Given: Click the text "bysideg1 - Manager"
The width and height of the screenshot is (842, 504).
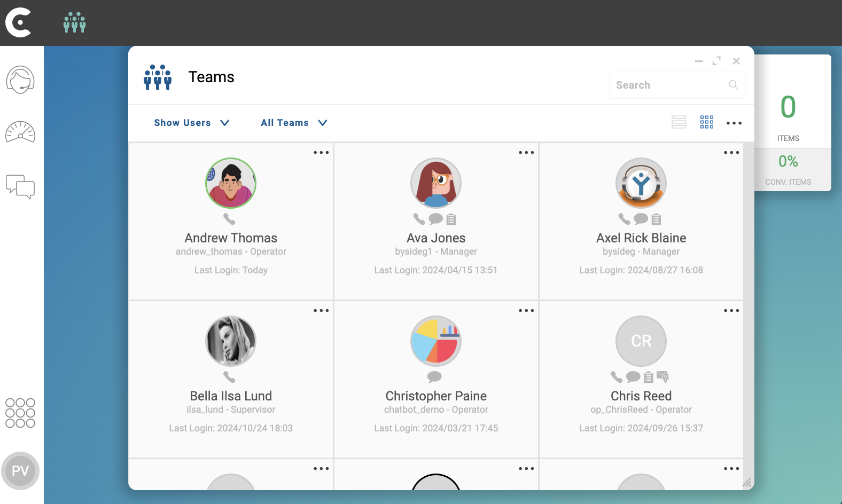Looking at the screenshot, I should [436, 251].
